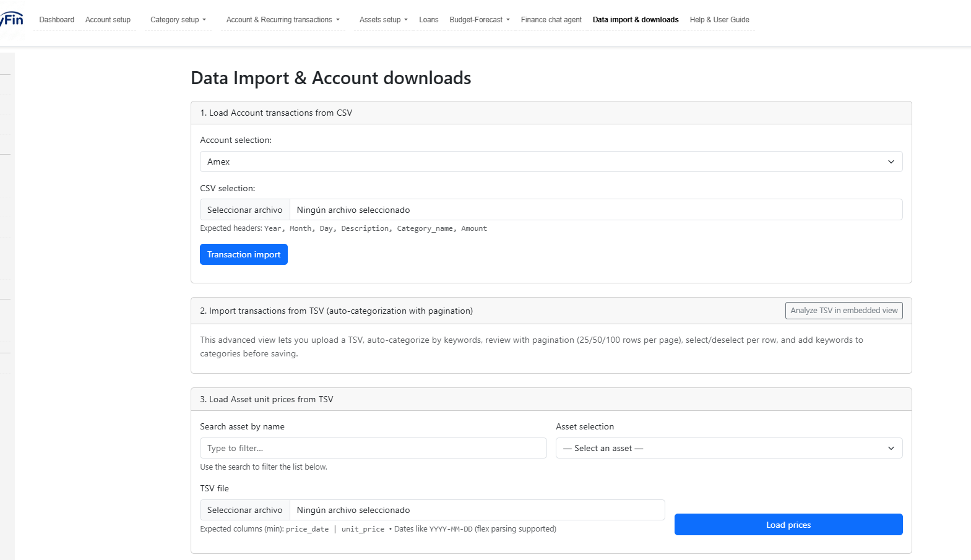
Task: Open the Select an asset dropdown
Action: tap(729, 448)
